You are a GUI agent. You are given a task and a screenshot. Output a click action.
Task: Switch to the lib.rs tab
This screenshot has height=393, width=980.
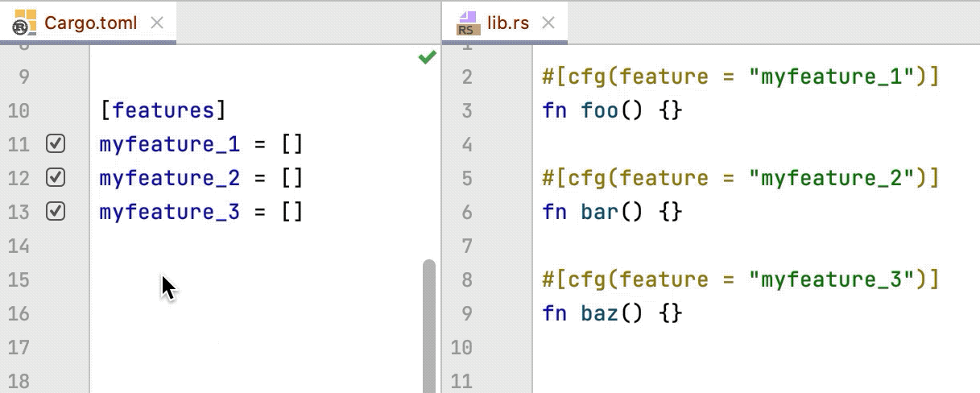tap(508, 23)
